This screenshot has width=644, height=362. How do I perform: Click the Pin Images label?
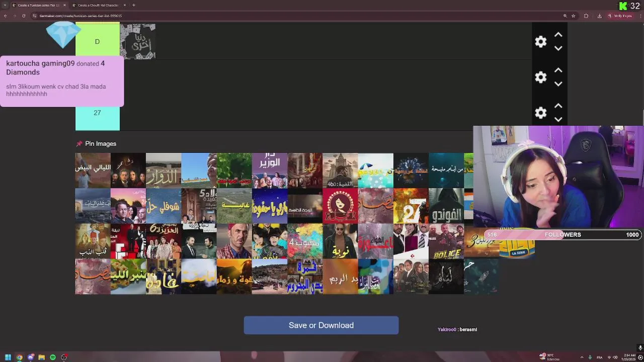pyautogui.click(x=101, y=144)
